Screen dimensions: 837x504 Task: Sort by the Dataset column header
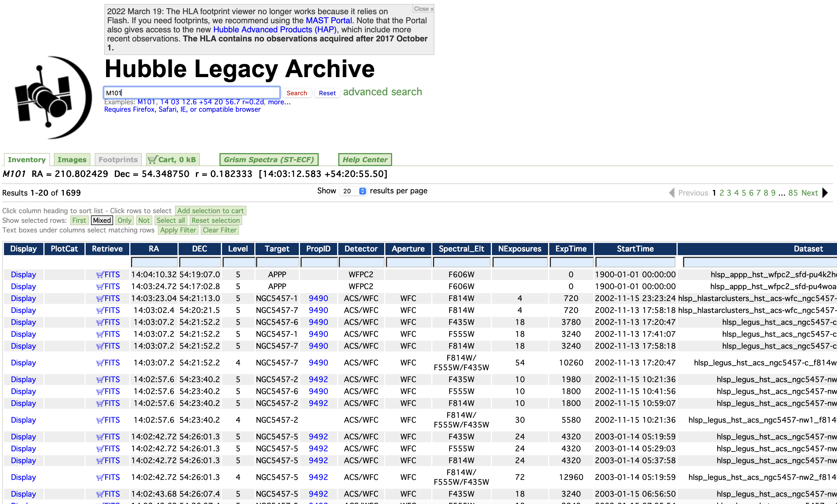point(808,249)
